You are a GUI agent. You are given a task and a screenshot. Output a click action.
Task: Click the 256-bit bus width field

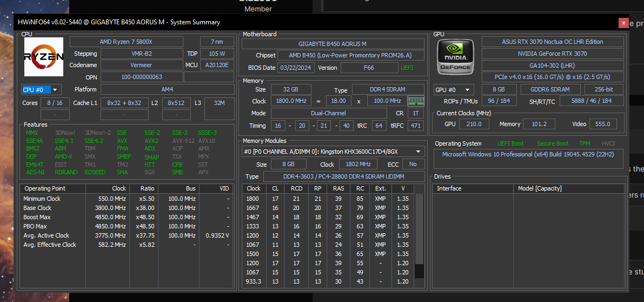pyautogui.click(x=604, y=89)
